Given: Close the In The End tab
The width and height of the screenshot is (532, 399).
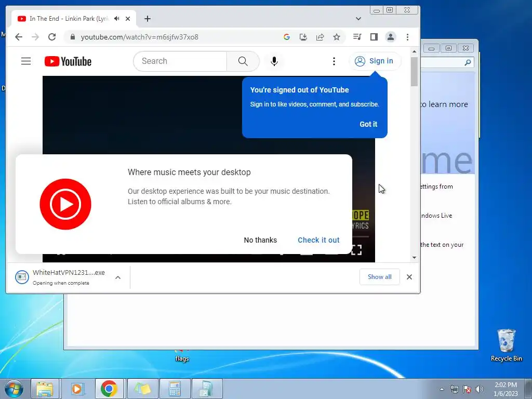Looking at the screenshot, I should point(128,19).
